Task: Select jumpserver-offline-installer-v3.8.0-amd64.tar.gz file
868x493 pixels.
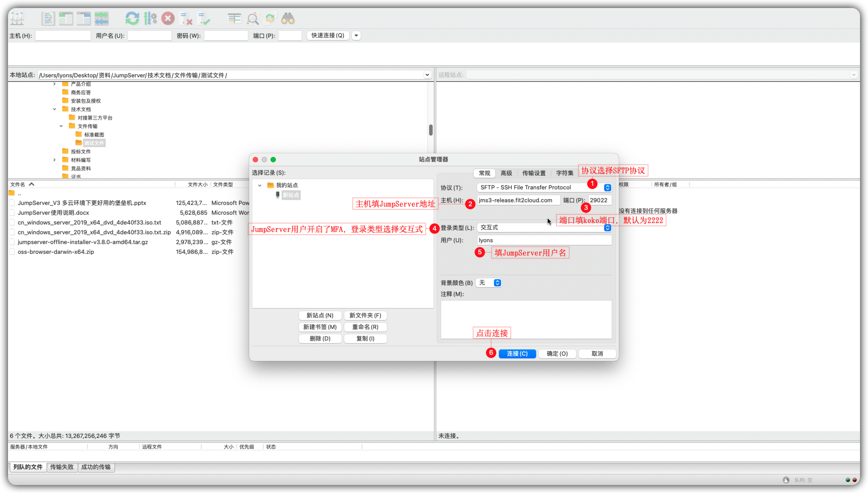Action: (83, 242)
